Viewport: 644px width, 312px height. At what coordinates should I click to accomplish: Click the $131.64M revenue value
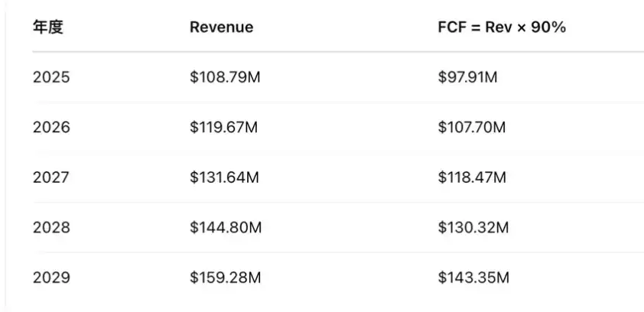tap(224, 177)
